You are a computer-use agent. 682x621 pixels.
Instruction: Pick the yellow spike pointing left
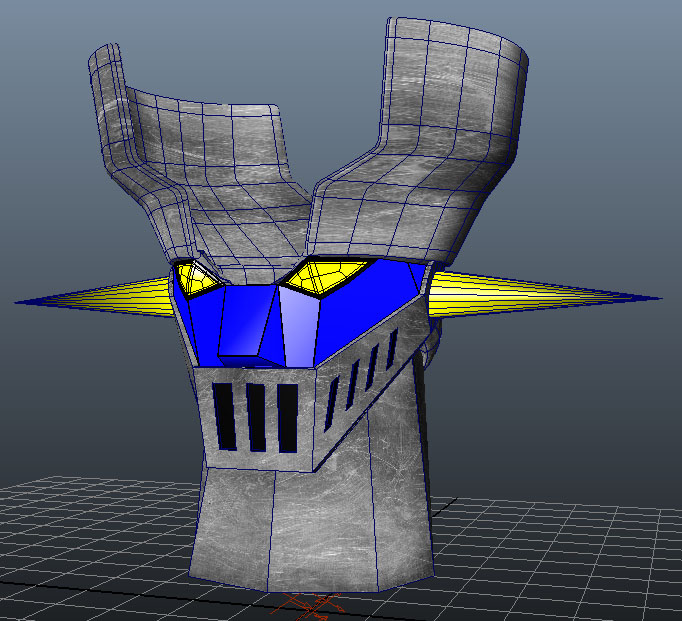click(96, 297)
